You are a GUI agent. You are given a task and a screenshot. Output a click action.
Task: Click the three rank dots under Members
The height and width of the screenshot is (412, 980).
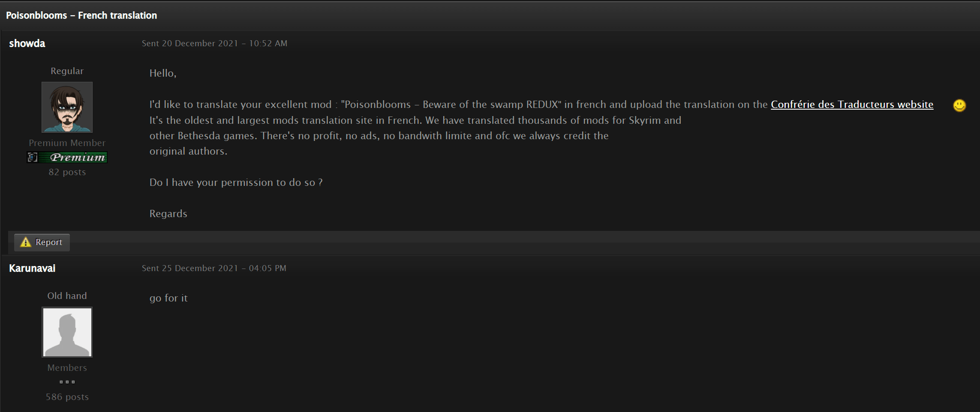point(67,382)
